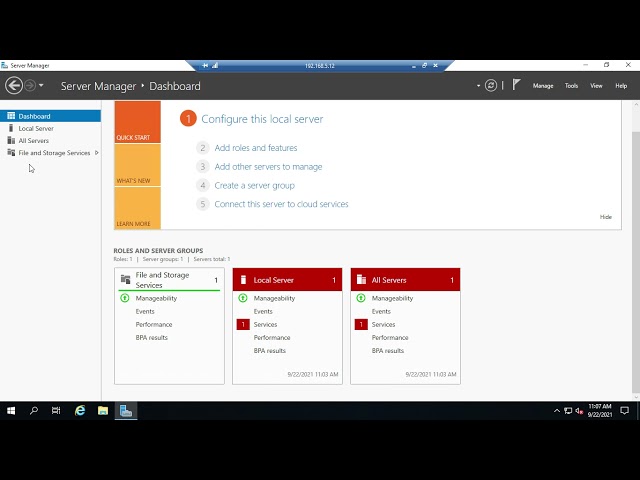Click Services in Local Server tile
Image resolution: width=640 pixels, height=480 pixels.
click(265, 324)
